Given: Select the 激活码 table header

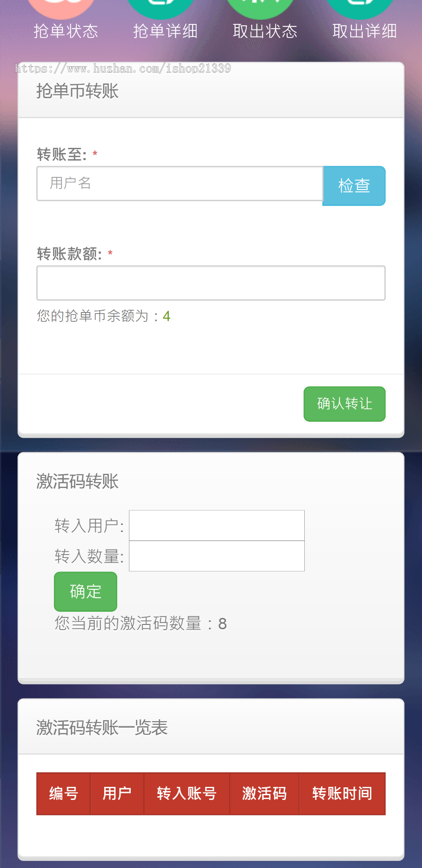Looking at the screenshot, I should click(264, 793).
